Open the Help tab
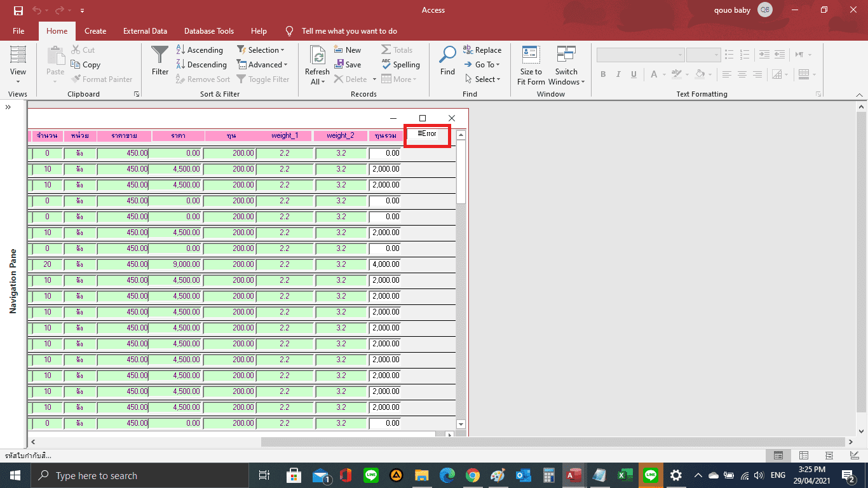Viewport: 868px width, 488px height. click(259, 30)
